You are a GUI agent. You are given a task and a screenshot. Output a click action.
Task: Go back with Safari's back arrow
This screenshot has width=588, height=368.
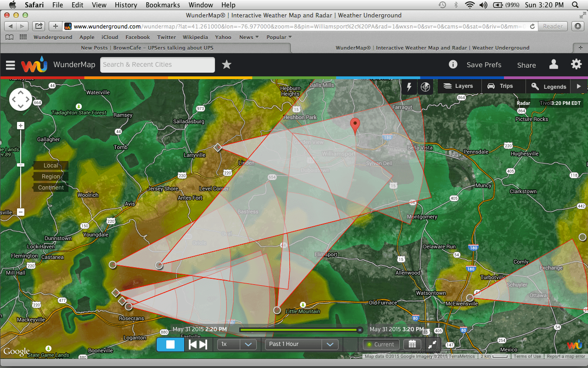point(11,26)
